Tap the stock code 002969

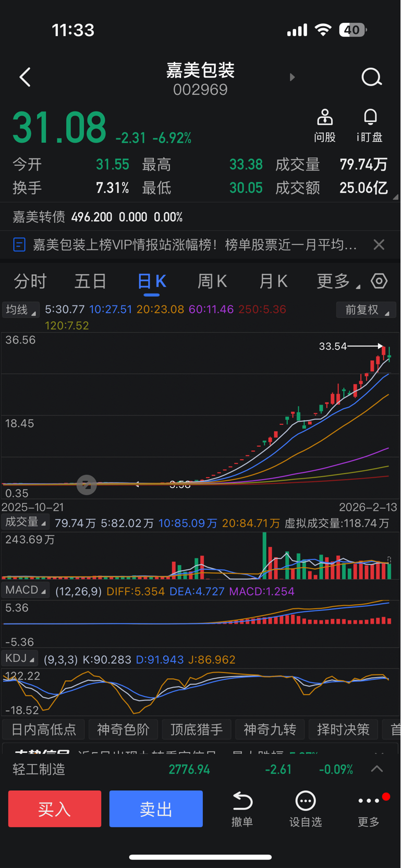[200, 90]
